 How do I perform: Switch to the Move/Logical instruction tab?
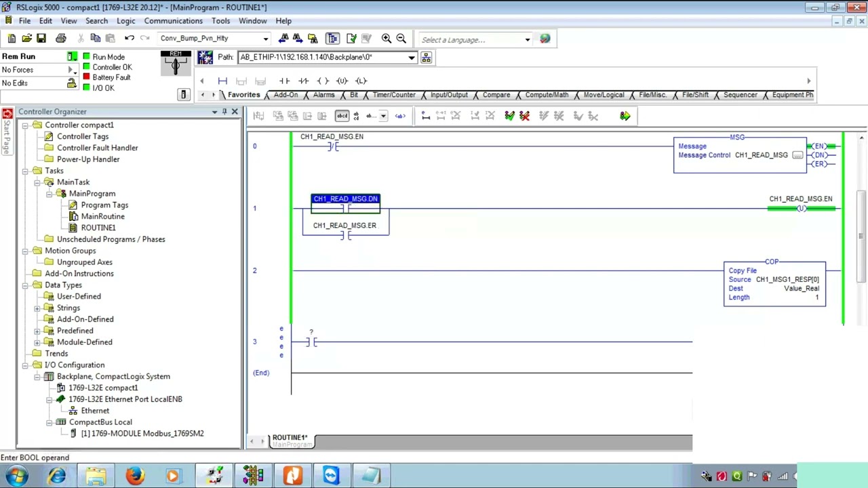pyautogui.click(x=604, y=95)
